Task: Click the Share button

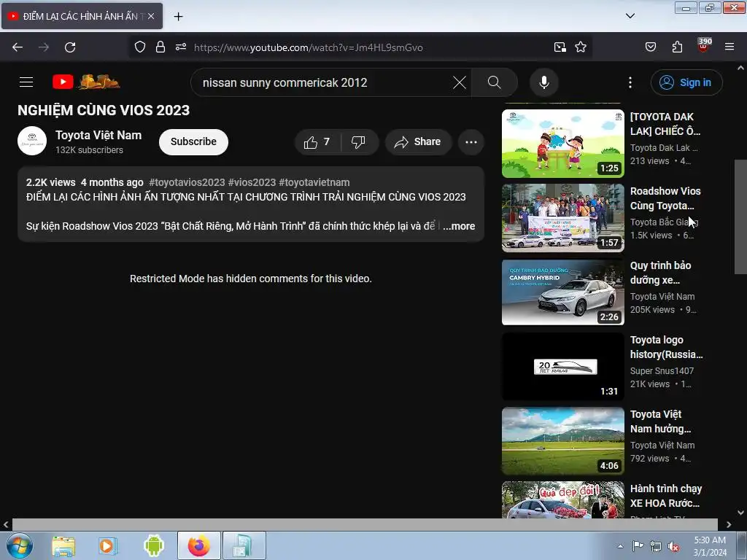Action: tap(418, 142)
